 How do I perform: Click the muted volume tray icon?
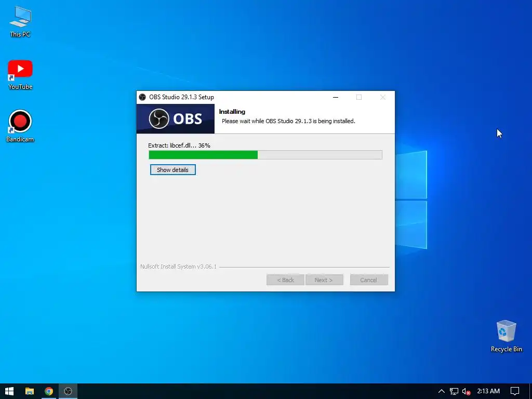(x=467, y=391)
